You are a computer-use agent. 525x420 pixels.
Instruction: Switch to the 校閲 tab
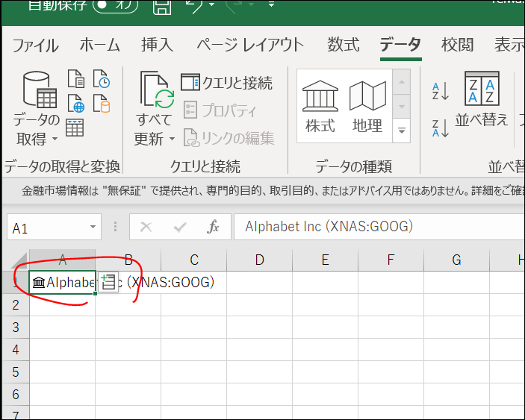pyautogui.click(x=457, y=46)
